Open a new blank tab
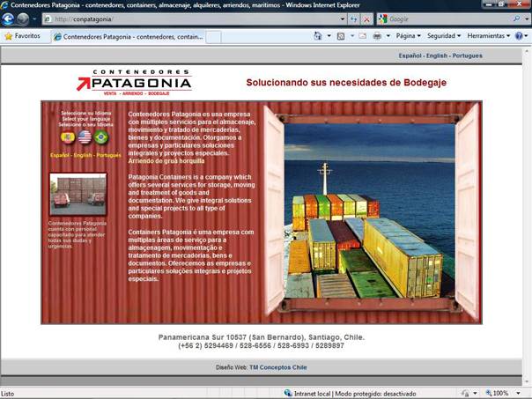The width and height of the screenshot is (532, 399). (x=213, y=37)
